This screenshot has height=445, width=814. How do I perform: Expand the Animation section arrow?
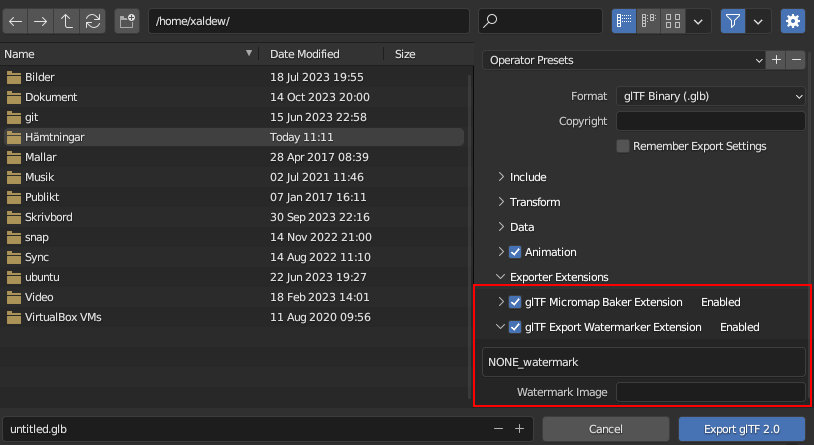click(501, 252)
